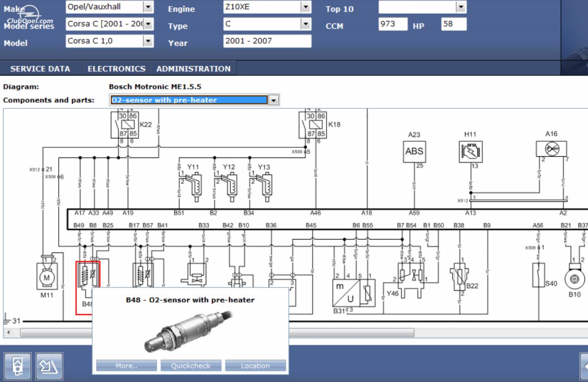Click pin label "B49" on the control unit
Viewport: 588px width, 382px height.
tap(79, 225)
